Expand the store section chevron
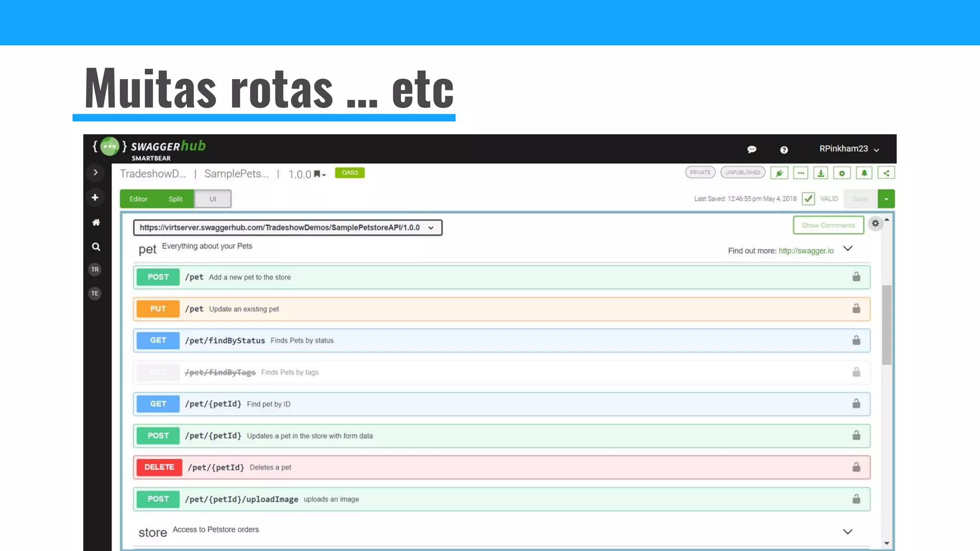Screen dimensions: 980x551 coord(848,532)
